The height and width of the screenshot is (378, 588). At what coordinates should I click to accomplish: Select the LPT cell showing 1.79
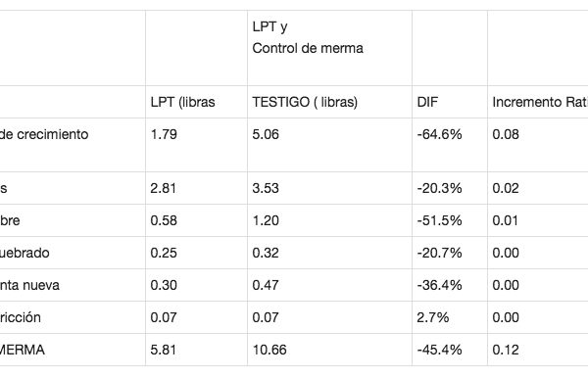coord(197,145)
